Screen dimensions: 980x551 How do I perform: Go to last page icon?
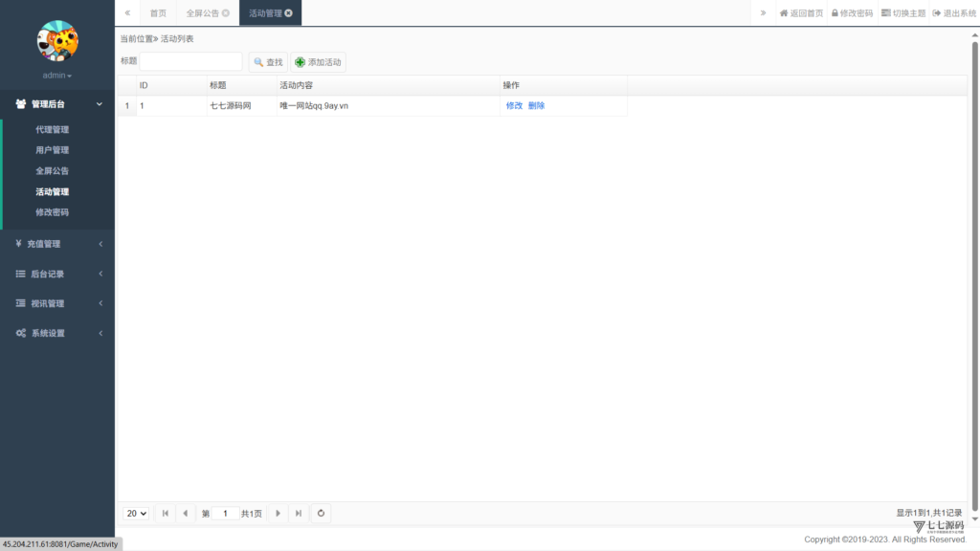pyautogui.click(x=299, y=514)
